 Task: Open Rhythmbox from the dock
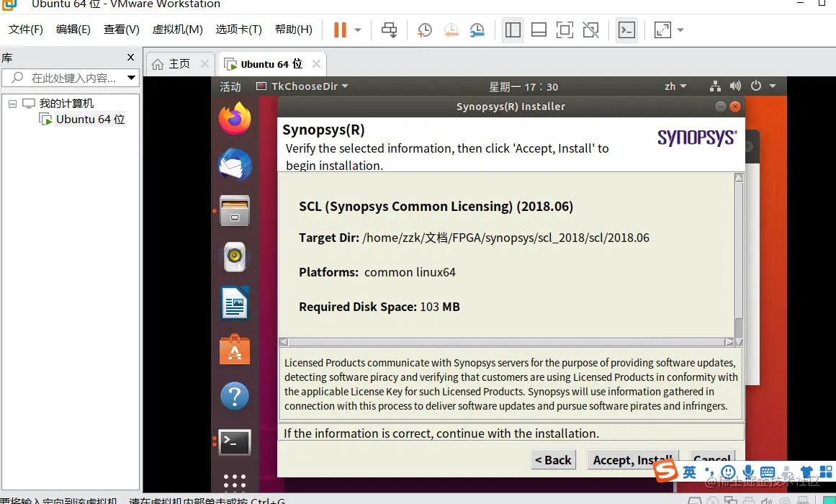point(235,257)
